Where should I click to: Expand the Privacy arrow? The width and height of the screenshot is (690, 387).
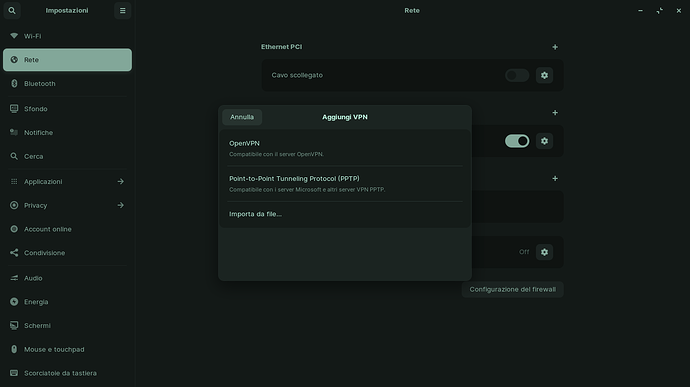[x=121, y=205]
